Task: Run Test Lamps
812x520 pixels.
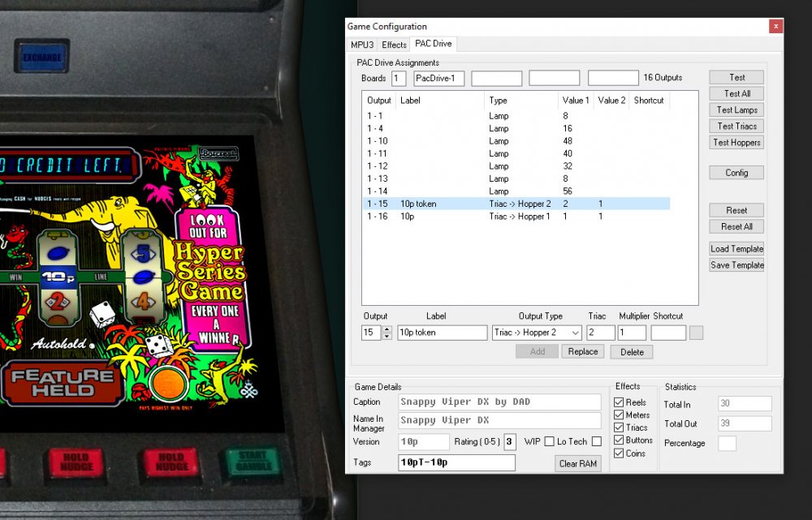Action: coord(736,110)
